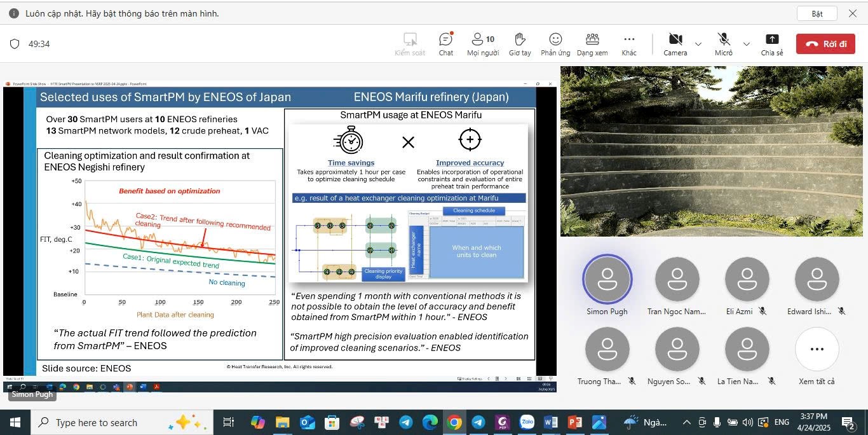The image size is (868, 435).
Task: Open the Photos app taskbar icon
Action: click(x=599, y=422)
